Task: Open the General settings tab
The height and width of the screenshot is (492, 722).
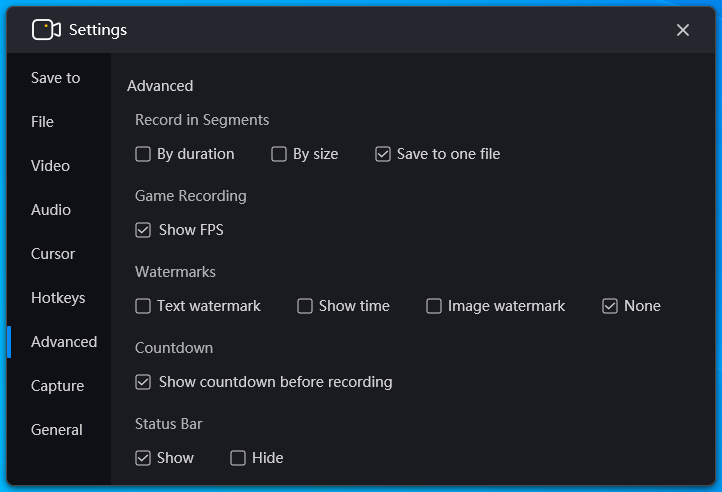Action: (x=57, y=430)
